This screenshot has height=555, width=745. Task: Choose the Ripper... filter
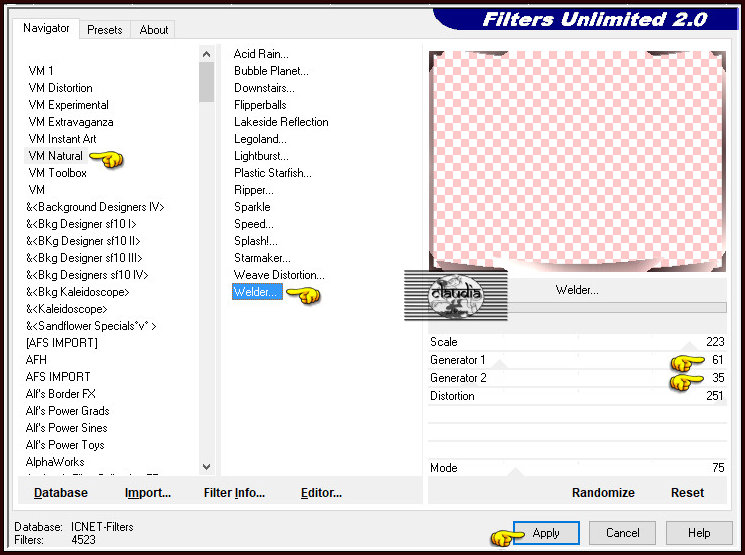click(x=254, y=191)
